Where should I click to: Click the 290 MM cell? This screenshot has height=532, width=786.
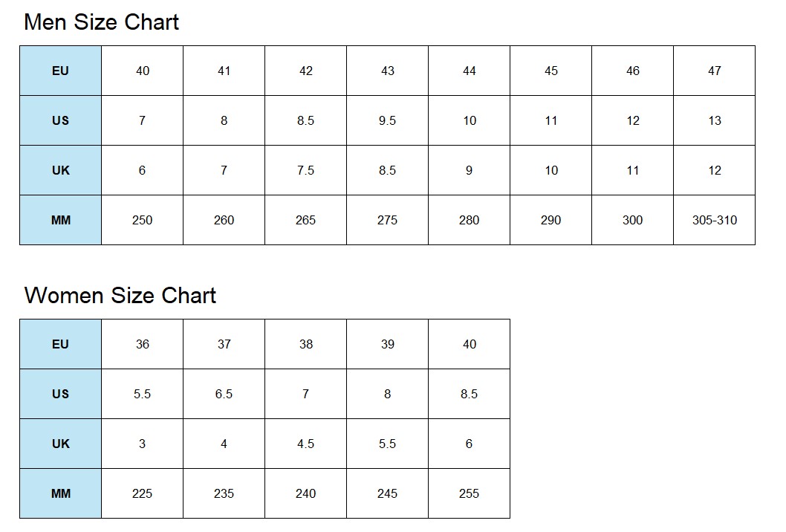point(550,221)
